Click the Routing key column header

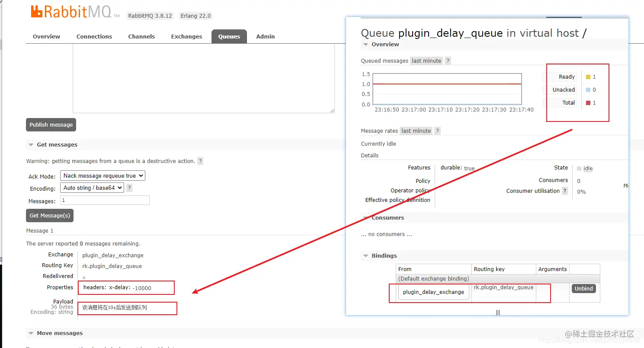pyautogui.click(x=489, y=269)
